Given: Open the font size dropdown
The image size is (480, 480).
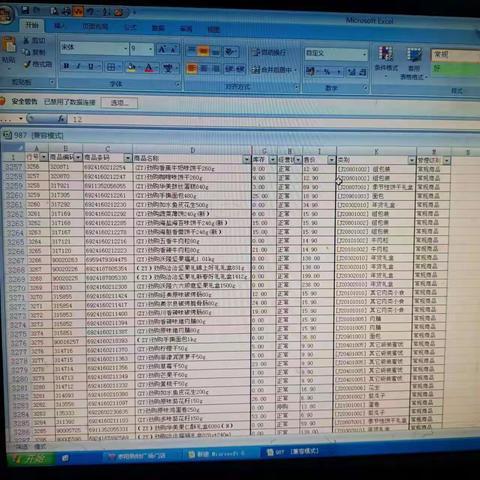Looking at the screenshot, I should (x=150, y=50).
